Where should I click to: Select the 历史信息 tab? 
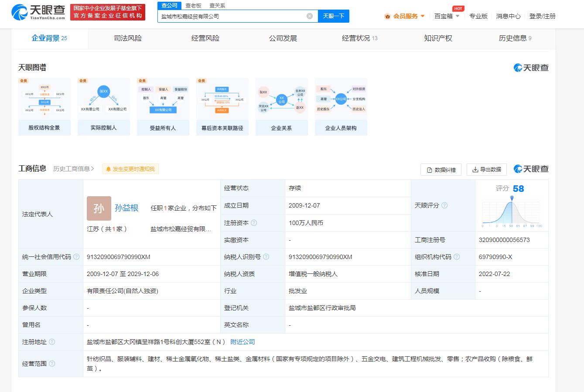(515, 38)
